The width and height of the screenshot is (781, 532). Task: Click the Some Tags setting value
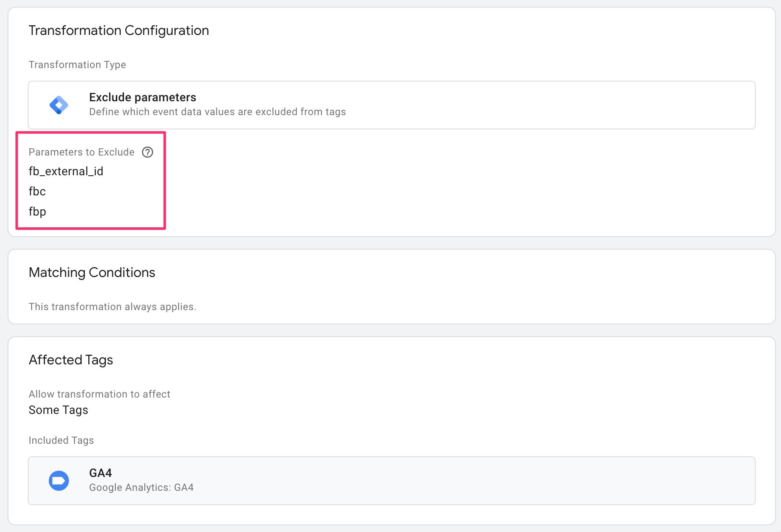click(x=58, y=410)
